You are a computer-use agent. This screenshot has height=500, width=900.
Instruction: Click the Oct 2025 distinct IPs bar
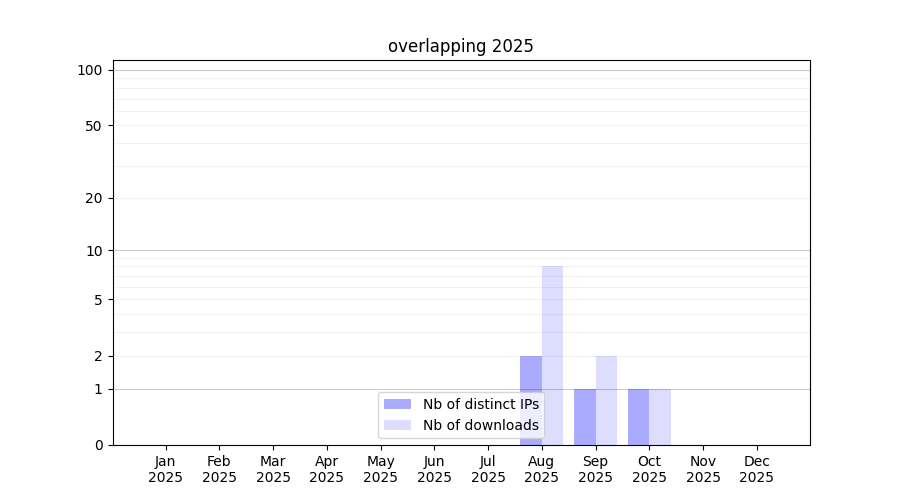639,417
